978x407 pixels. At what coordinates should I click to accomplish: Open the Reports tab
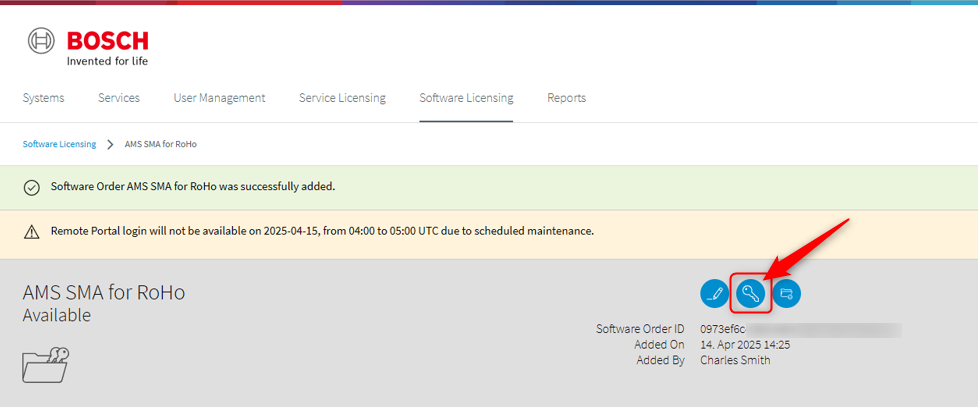(567, 98)
